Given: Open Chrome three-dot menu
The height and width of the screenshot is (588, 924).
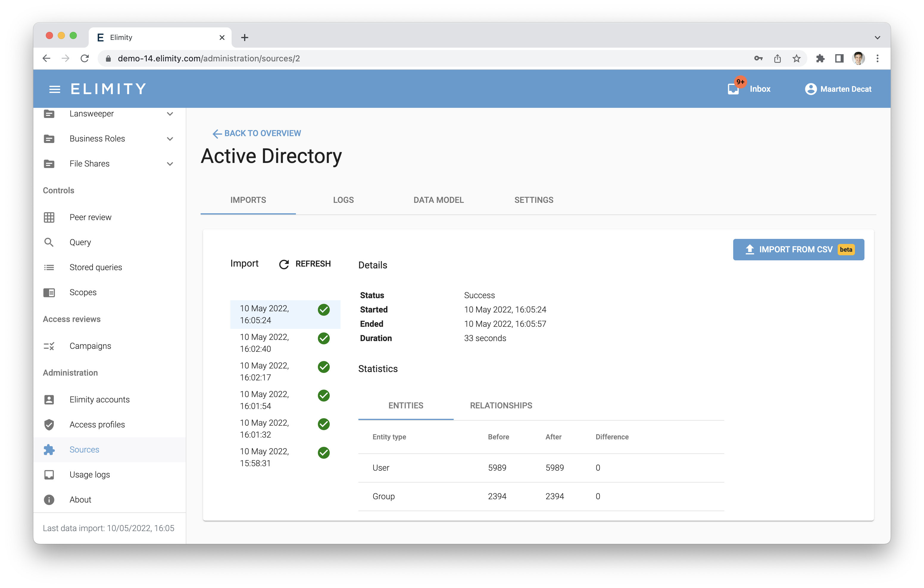Looking at the screenshot, I should (878, 58).
